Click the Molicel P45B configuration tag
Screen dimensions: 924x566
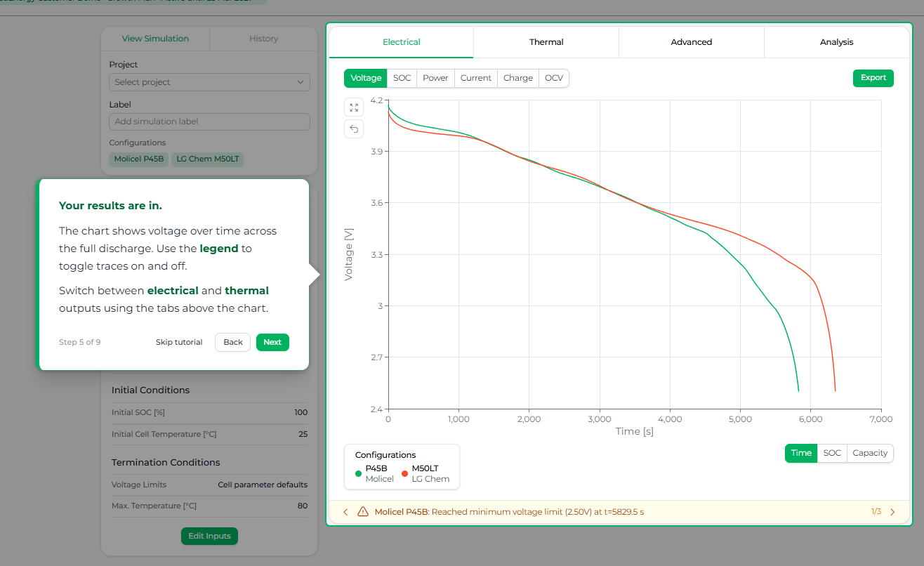tap(139, 159)
